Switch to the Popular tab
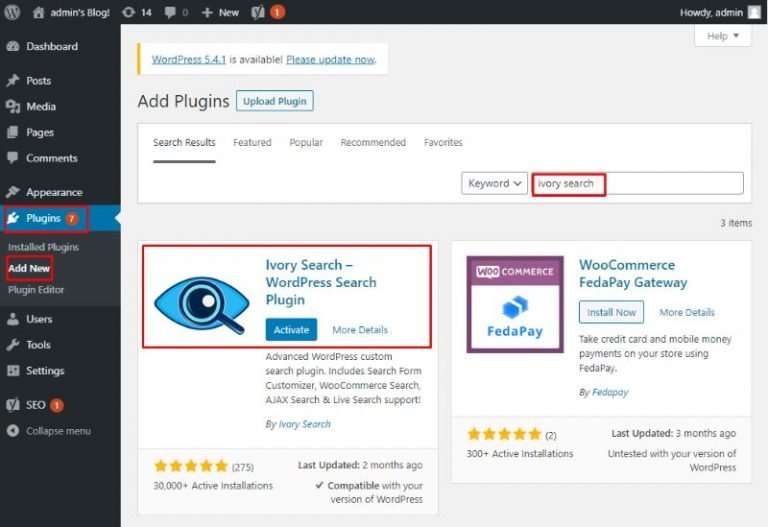Screen dimensions: 768x527 [x=306, y=143]
